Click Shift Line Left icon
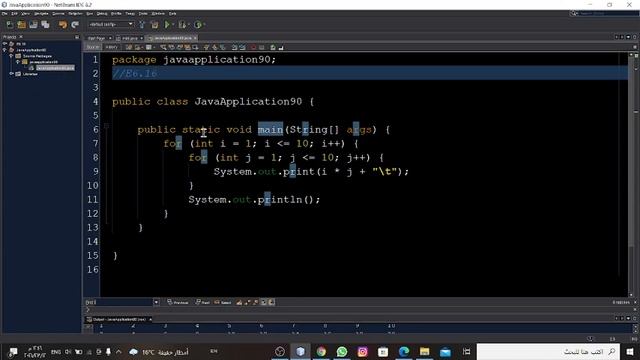The height and width of the screenshot is (360, 640). coord(234,48)
